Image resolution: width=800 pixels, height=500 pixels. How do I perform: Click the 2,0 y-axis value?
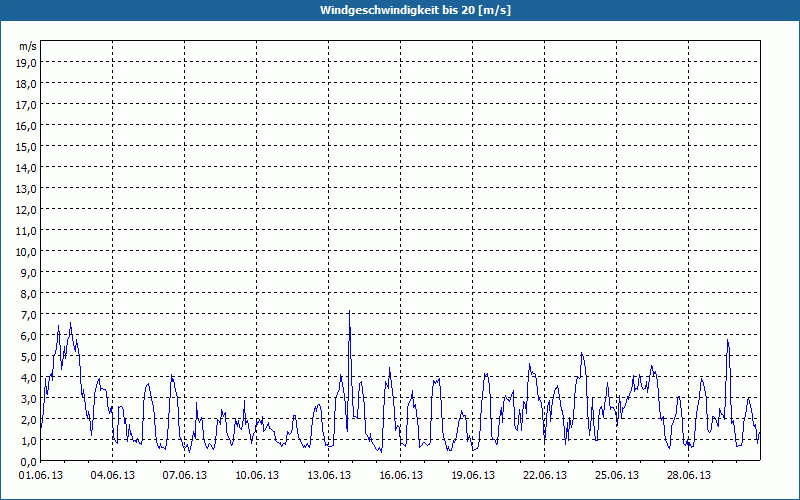pos(29,420)
